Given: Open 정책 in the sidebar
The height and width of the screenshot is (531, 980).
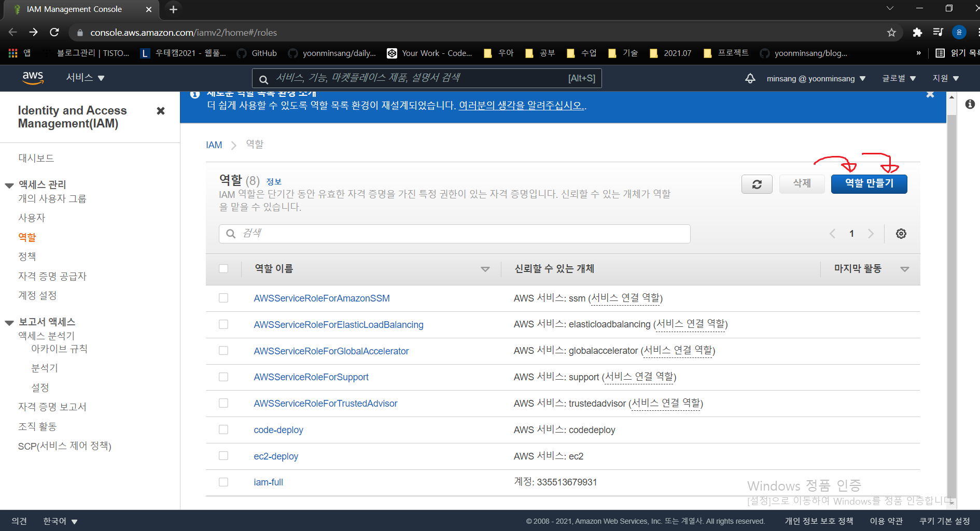Looking at the screenshot, I should [x=27, y=257].
